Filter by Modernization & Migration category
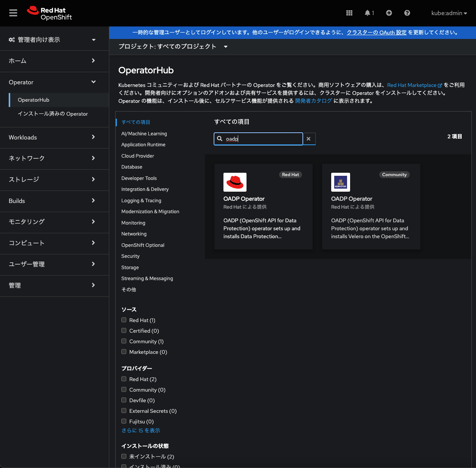The image size is (476, 468). (150, 212)
